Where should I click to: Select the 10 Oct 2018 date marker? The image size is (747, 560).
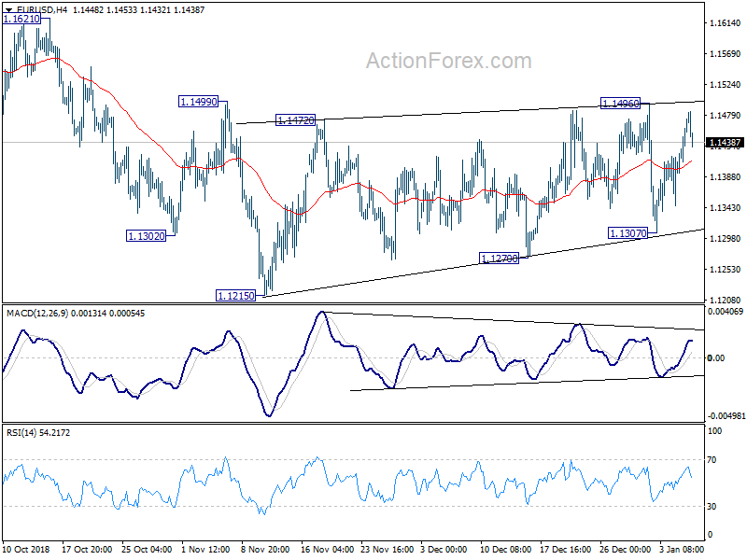pyautogui.click(x=26, y=549)
